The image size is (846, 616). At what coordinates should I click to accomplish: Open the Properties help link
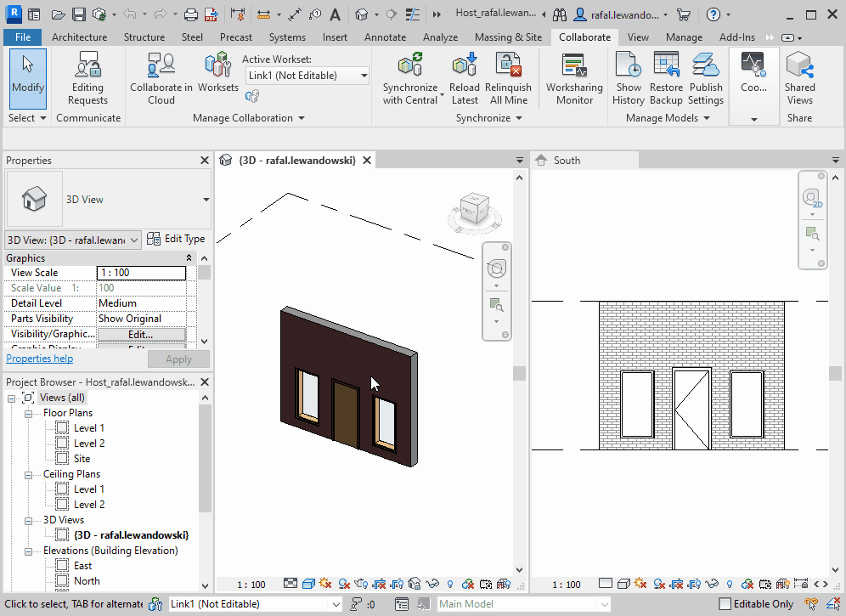[39, 359]
